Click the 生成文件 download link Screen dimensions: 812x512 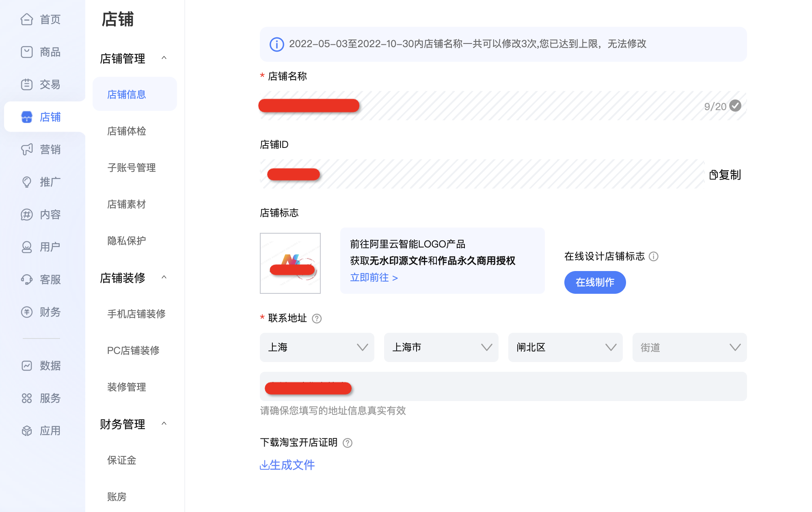coord(287,465)
